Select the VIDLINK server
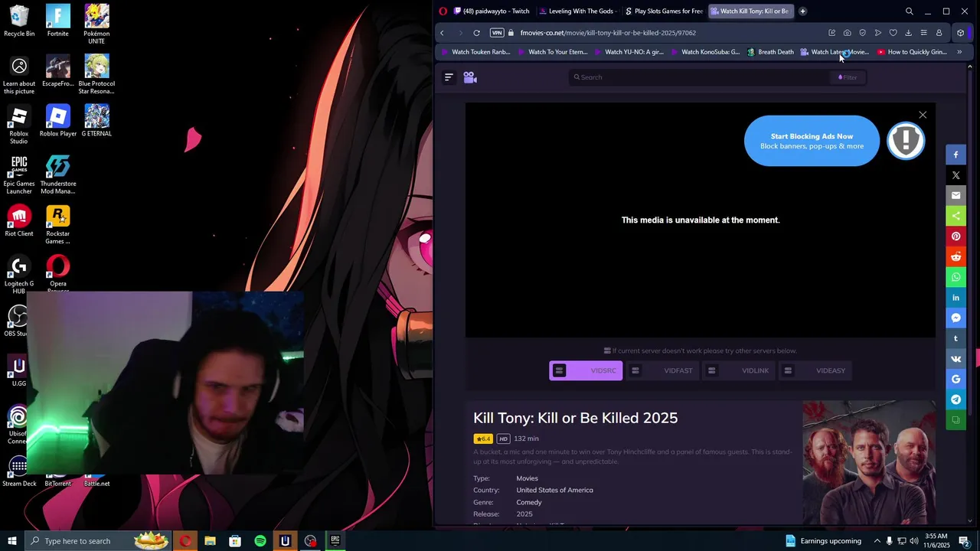Viewport: 980px width, 551px height. [x=739, y=370]
